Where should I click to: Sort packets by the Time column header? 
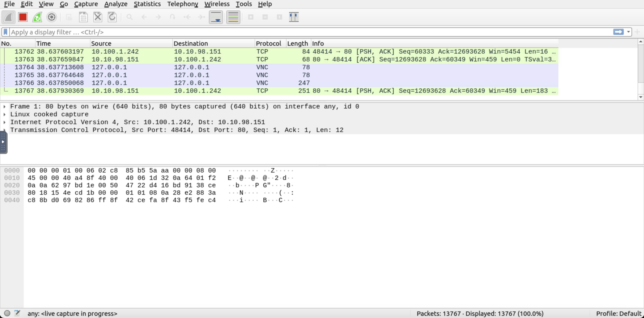[x=63, y=44]
